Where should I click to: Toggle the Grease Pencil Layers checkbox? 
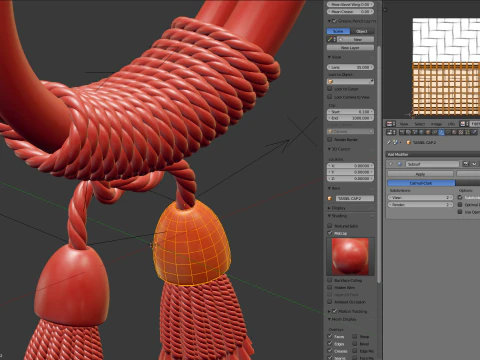pos(335,21)
